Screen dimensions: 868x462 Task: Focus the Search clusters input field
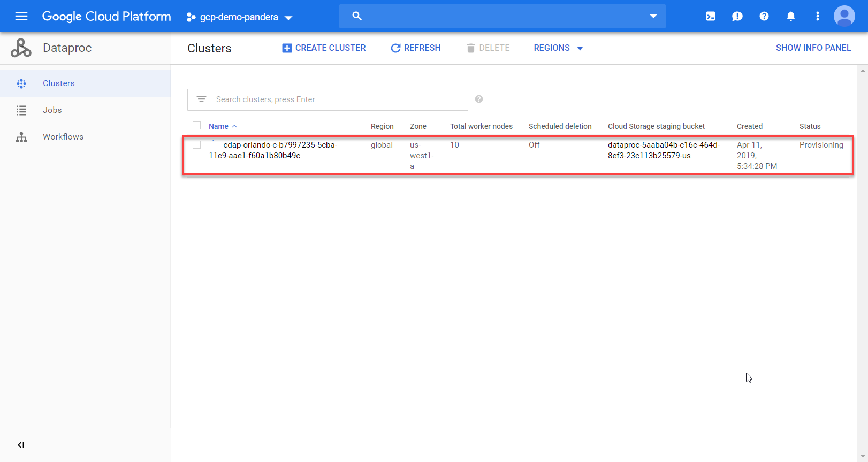[337, 99]
